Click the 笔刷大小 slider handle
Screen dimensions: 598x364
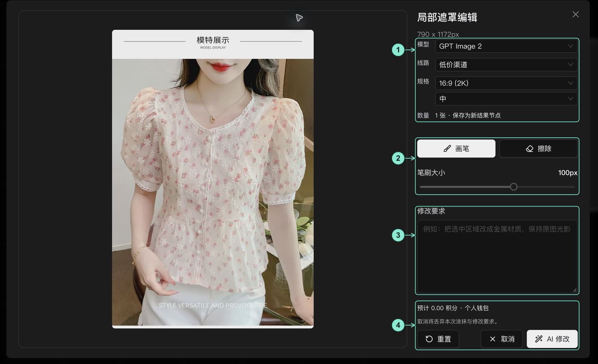pyautogui.click(x=513, y=186)
